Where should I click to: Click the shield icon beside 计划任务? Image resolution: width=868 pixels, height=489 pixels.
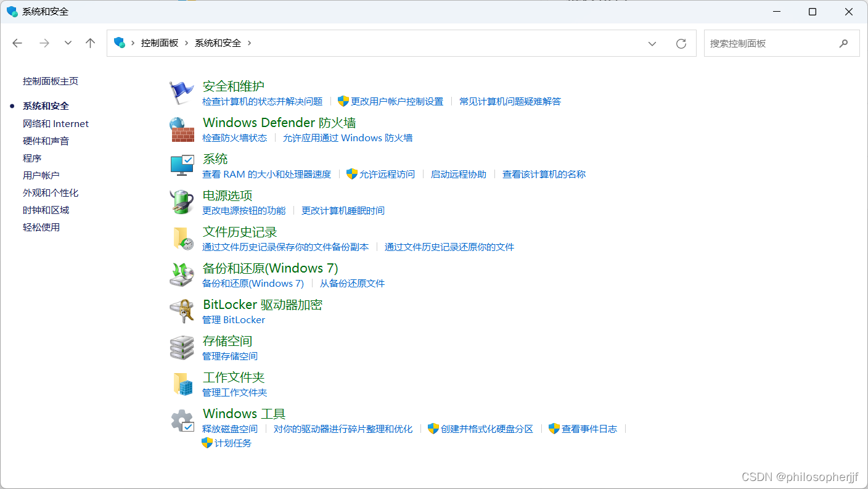pyautogui.click(x=207, y=443)
